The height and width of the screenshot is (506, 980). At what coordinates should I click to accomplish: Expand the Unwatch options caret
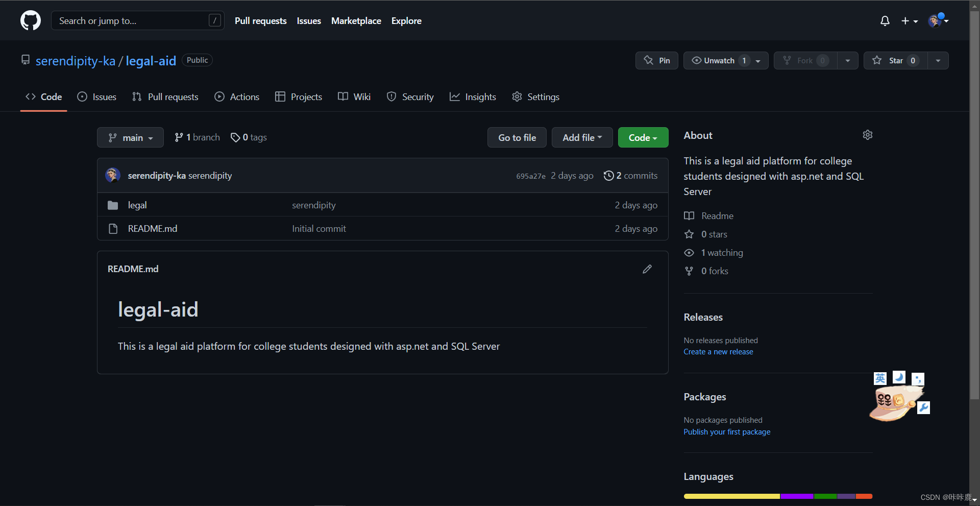[758, 61]
